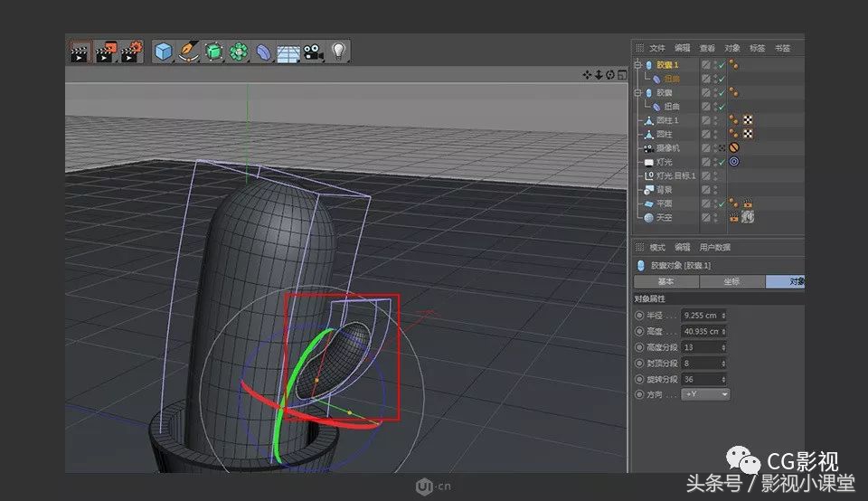Select the Spline Pen tool
Viewport: 868px width, 501px height.
(189, 52)
